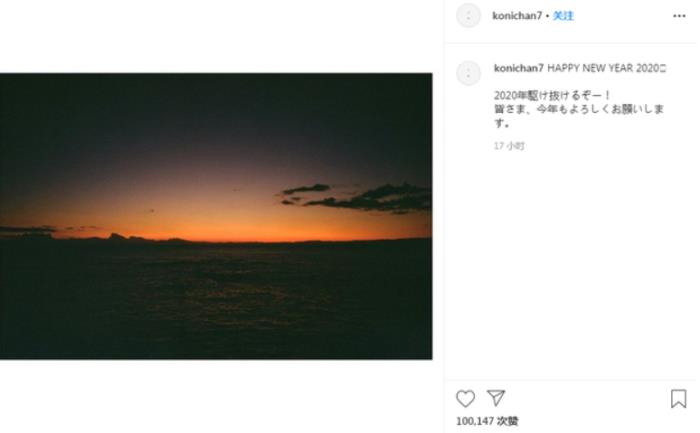700x433 pixels.
Task: Open the three-dot more options menu
Action: tap(679, 16)
